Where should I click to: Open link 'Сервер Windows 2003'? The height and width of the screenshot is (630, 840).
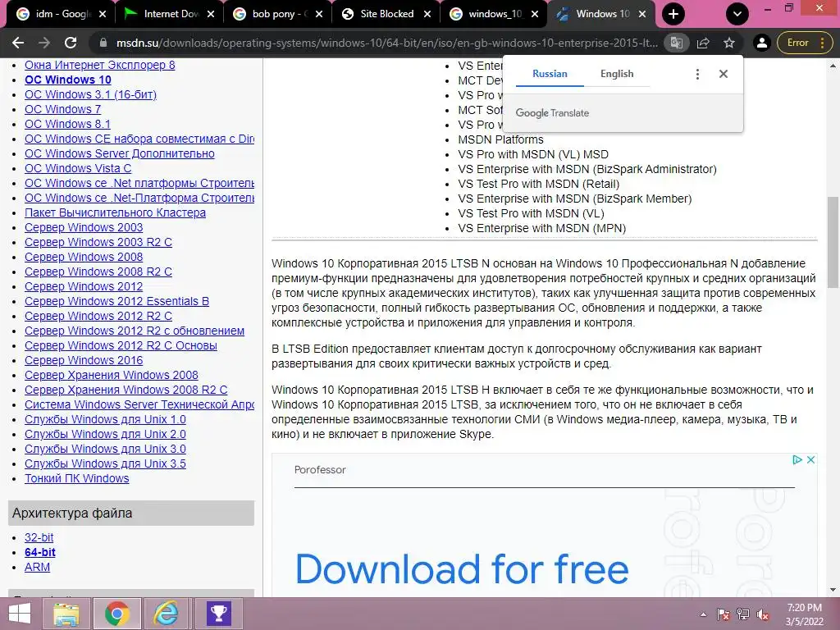(x=84, y=227)
